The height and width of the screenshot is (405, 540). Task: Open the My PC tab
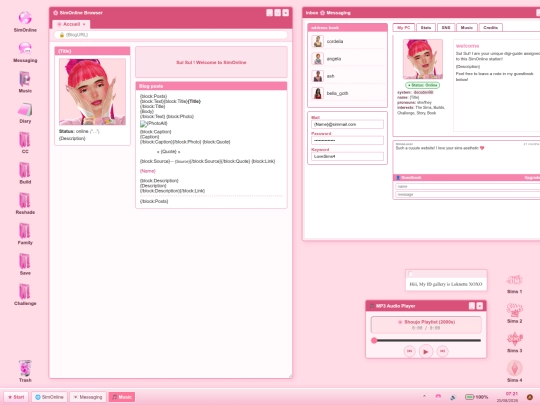coord(404,28)
